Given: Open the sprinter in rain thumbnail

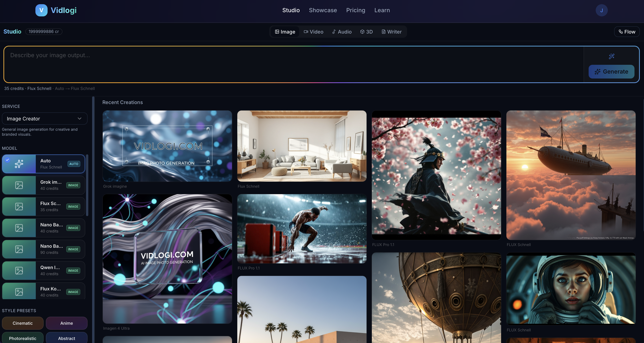Looking at the screenshot, I should tap(302, 229).
